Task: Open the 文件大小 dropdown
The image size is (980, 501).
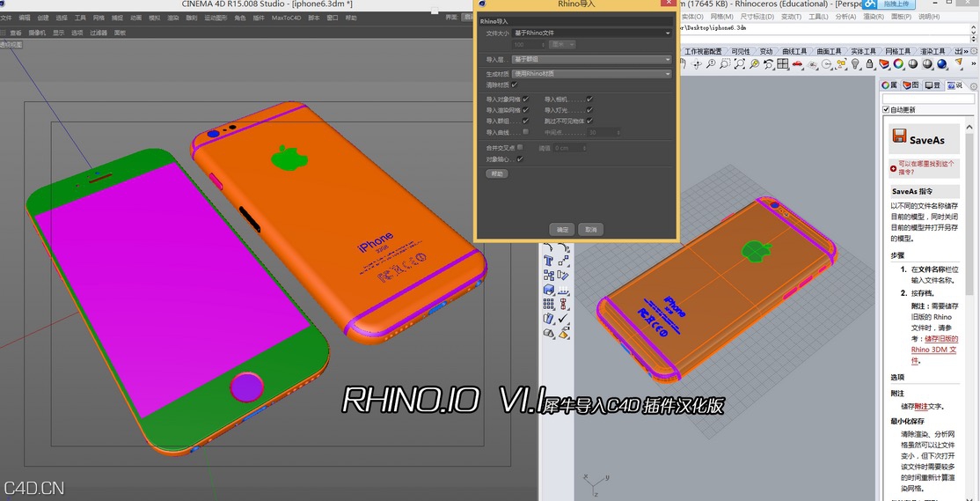Action: click(592, 33)
